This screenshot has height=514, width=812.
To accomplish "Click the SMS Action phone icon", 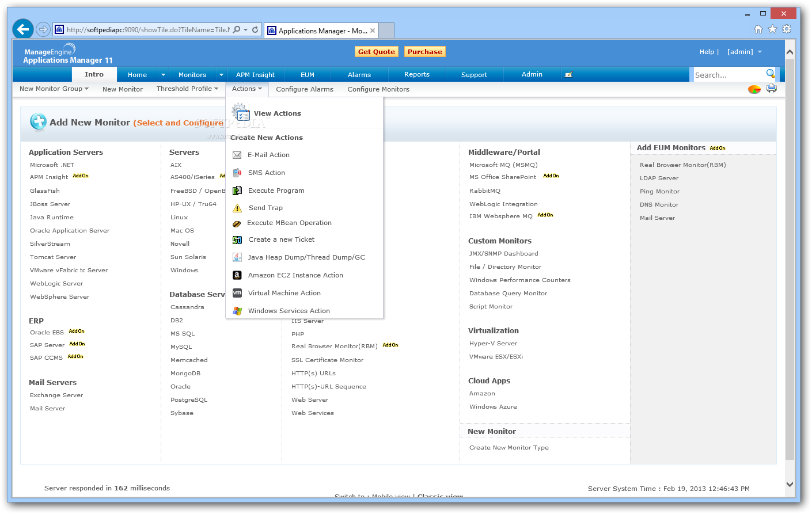I will tap(237, 173).
